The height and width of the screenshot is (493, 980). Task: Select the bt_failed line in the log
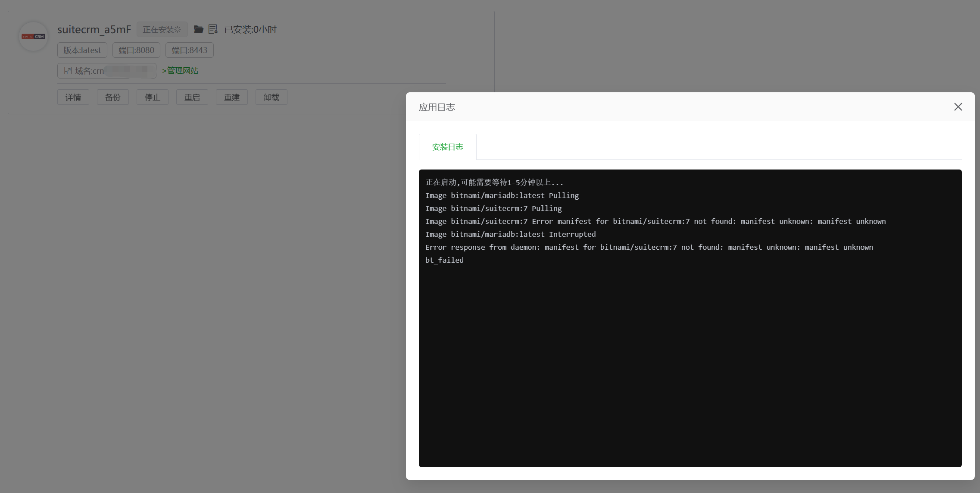[444, 260]
